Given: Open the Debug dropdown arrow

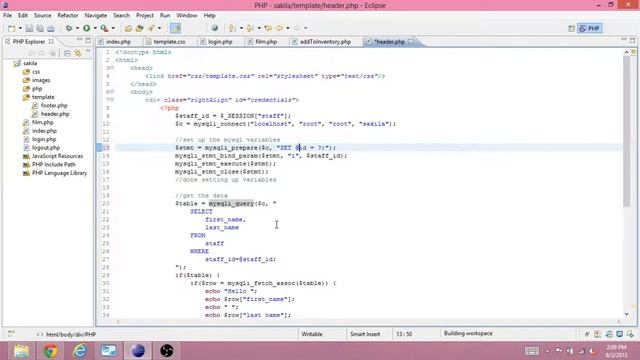Looking at the screenshot, I should (77, 28).
